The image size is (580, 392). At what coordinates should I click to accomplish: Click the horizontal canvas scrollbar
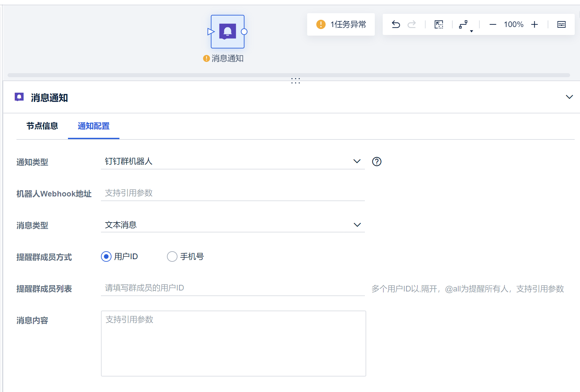289,75
